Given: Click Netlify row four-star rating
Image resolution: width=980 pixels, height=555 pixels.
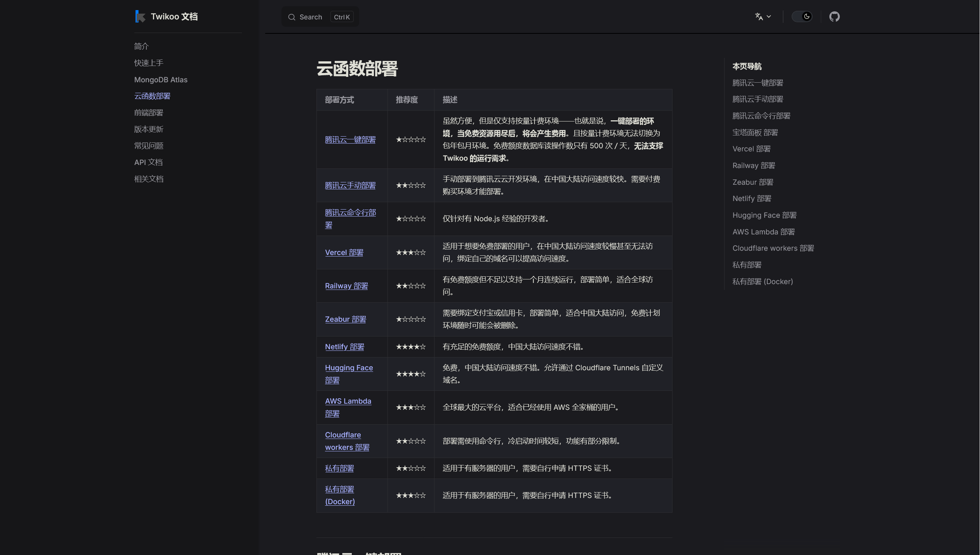Looking at the screenshot, I should pos(410,347).
